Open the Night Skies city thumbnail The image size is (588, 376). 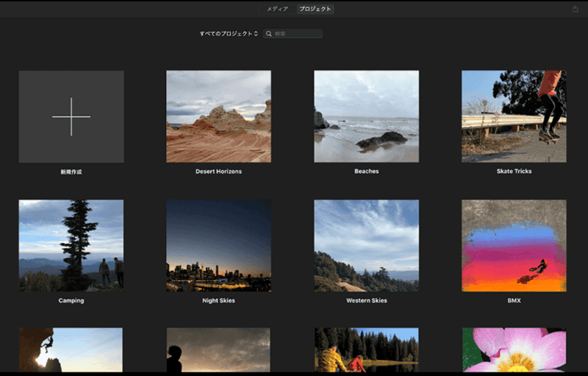tap(218, 245)
